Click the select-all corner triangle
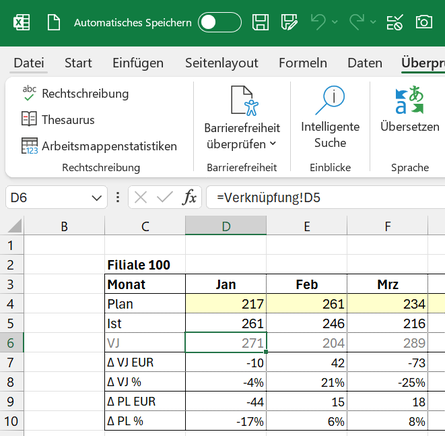Screen dimensions: 445x436 (x=15, y=225)
